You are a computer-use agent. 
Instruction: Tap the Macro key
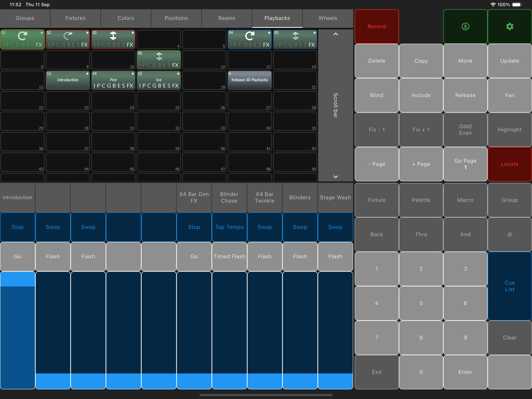click(x=465, y=200)
